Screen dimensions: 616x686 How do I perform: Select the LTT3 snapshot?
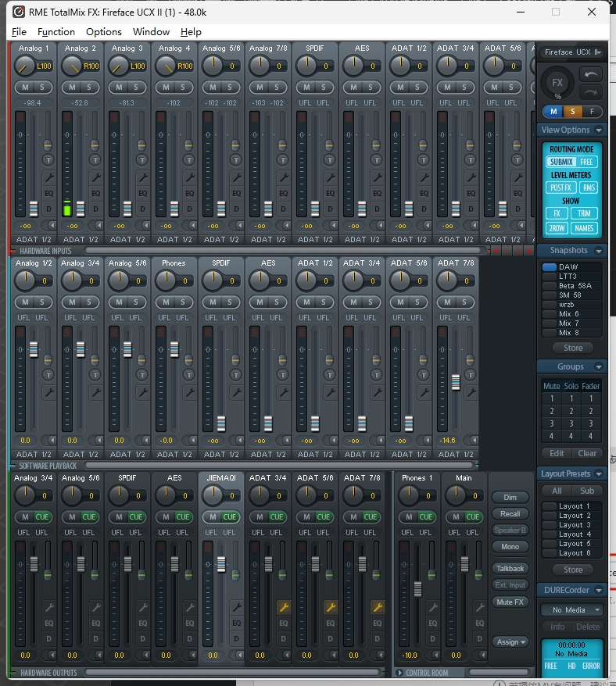(571, 276)
